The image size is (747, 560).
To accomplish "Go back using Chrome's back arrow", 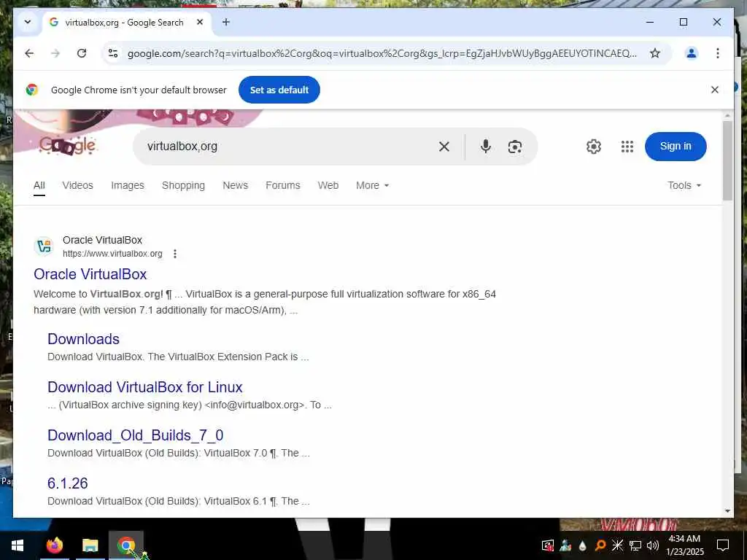I will coord(29,53).
